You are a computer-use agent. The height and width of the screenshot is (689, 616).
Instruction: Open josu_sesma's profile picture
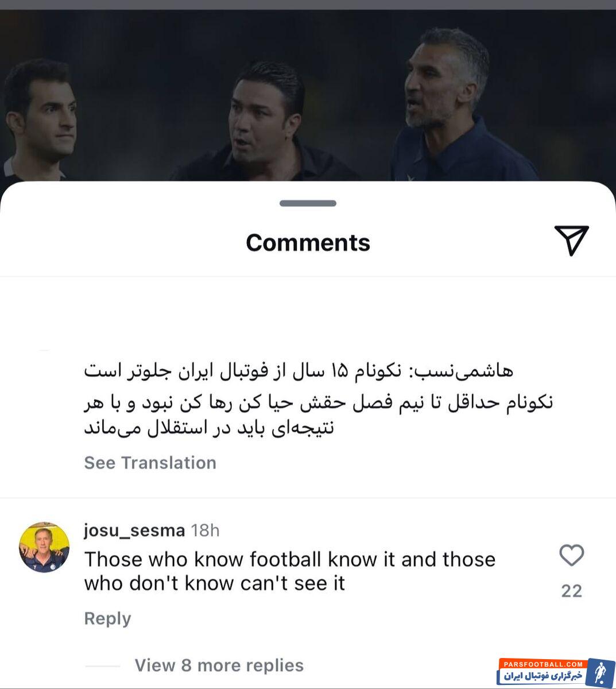click(x=44, y=547)
